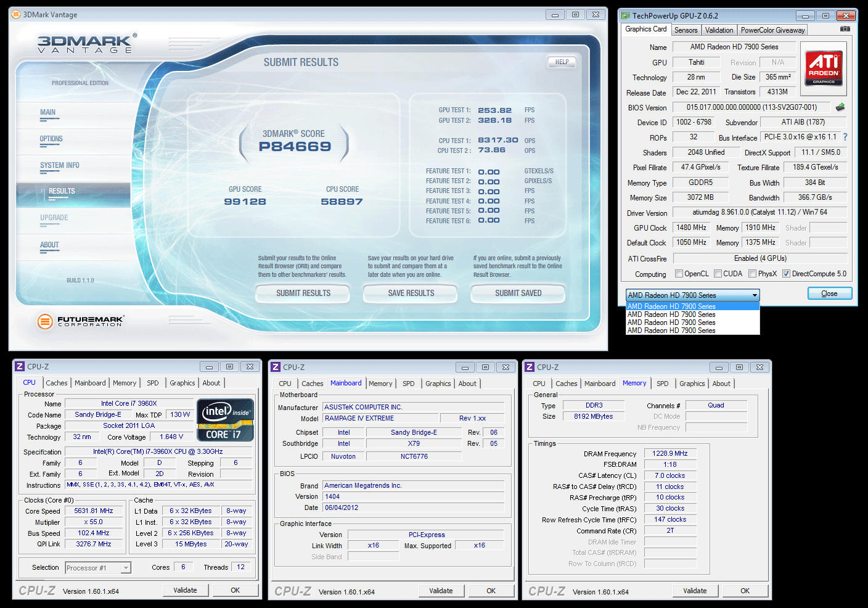Click the Save Results button
This screenshot has height=608, width=868.
pyautogui.click(x=411, y=294)
